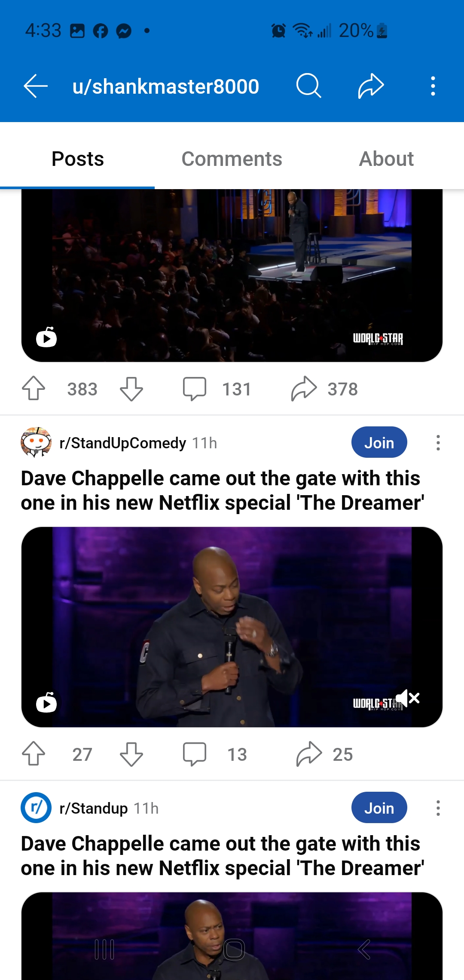Image resolution: width=464 pixels, height=980 pixels.
Task: Open options menu for r/StandUpComedy post
Action: (x=438, y=442)
